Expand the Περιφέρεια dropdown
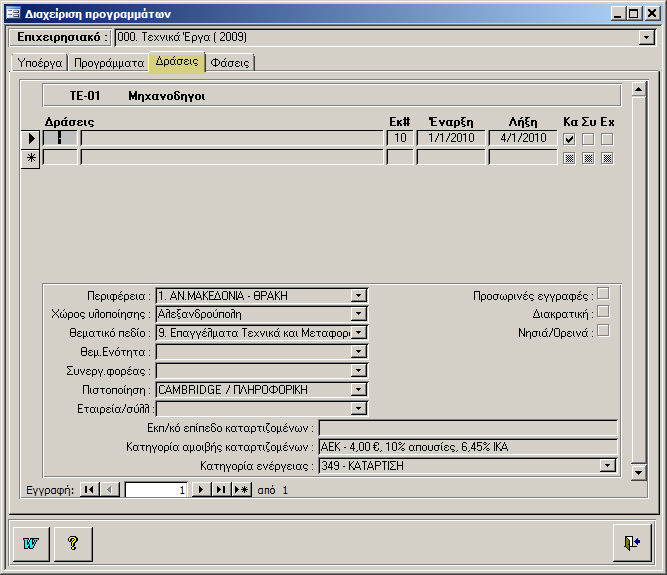Viewport: 667px width, 575px height. click(359, 296)
